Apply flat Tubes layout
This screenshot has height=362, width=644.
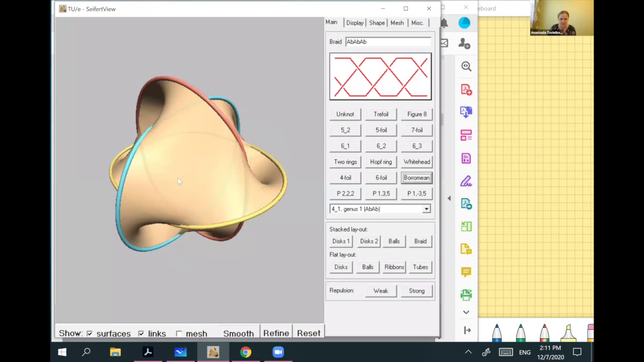(x=420, y=267)
